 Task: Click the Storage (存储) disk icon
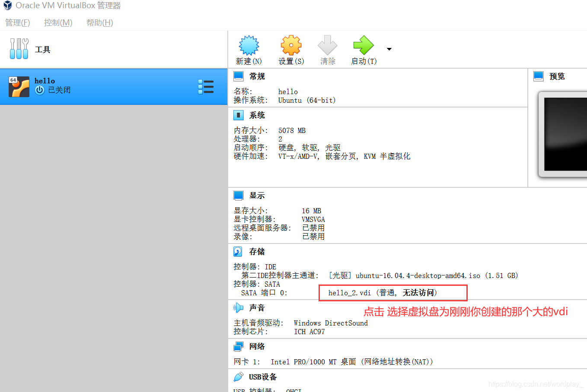pyautogui.click(x=238, y=252)
